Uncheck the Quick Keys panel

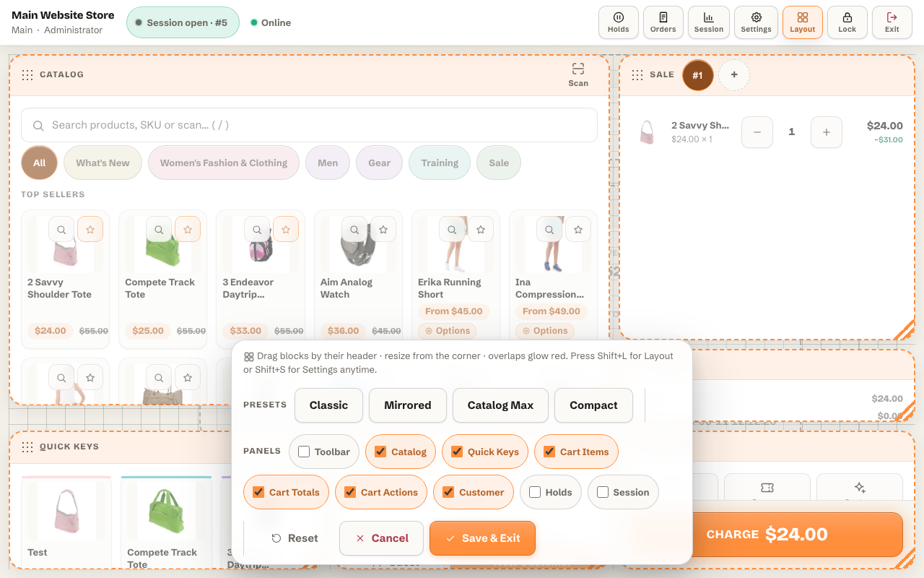[457, 452]
